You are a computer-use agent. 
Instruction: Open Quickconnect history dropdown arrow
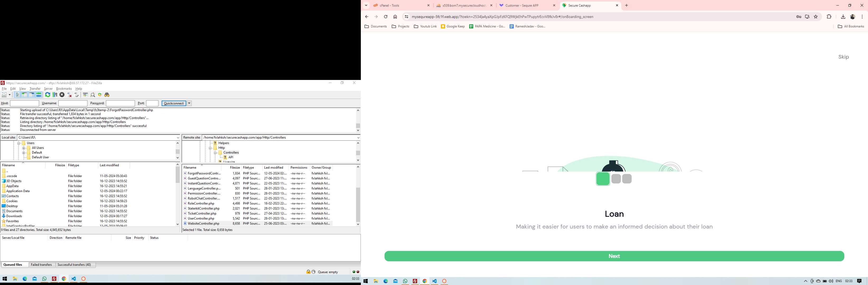coord(189,103)
